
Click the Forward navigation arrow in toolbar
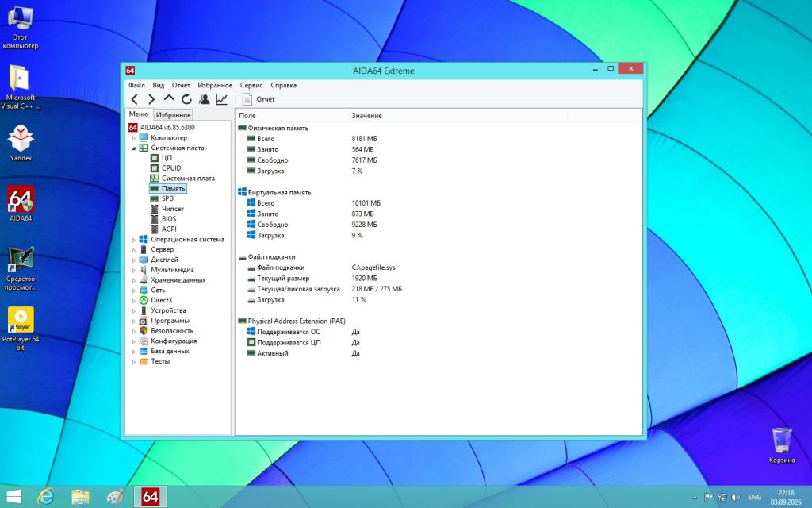point(151,99)
